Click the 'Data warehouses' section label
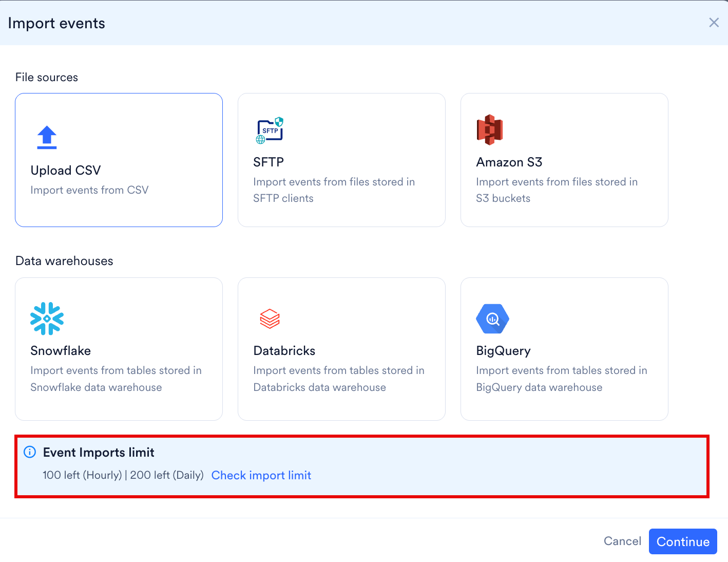The image size is (728, 562). click(64, 261)
